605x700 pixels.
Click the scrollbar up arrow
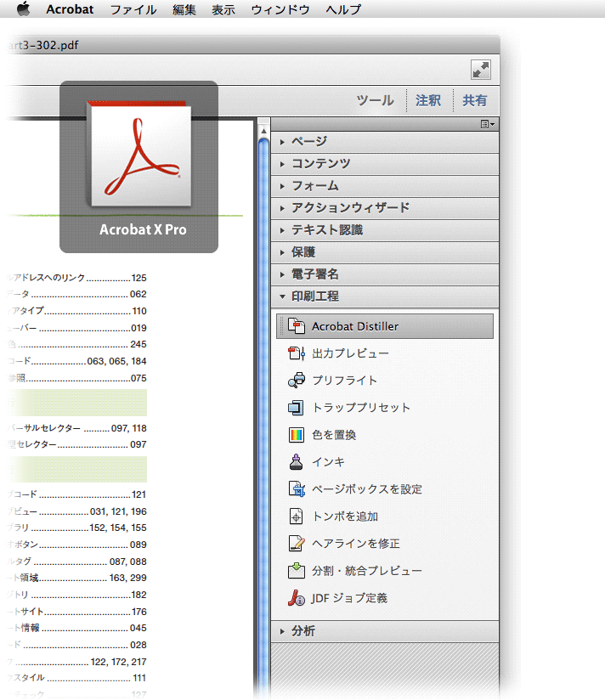264,131
